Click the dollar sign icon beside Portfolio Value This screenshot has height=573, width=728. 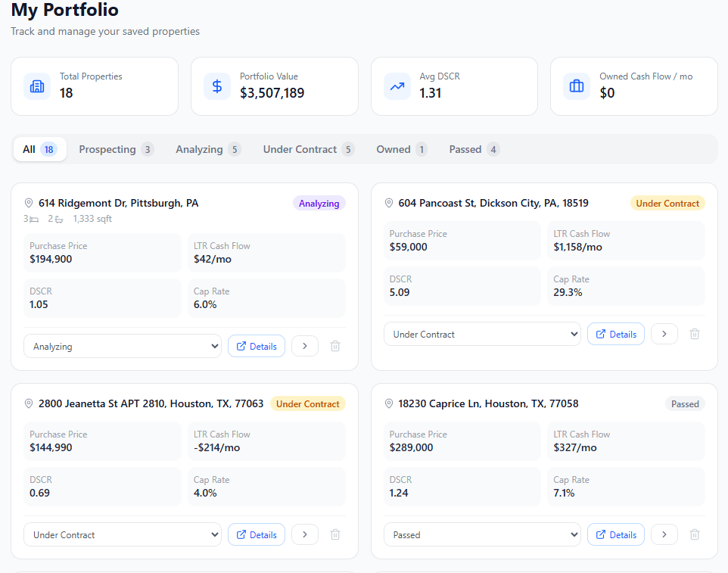click(217, 86)
